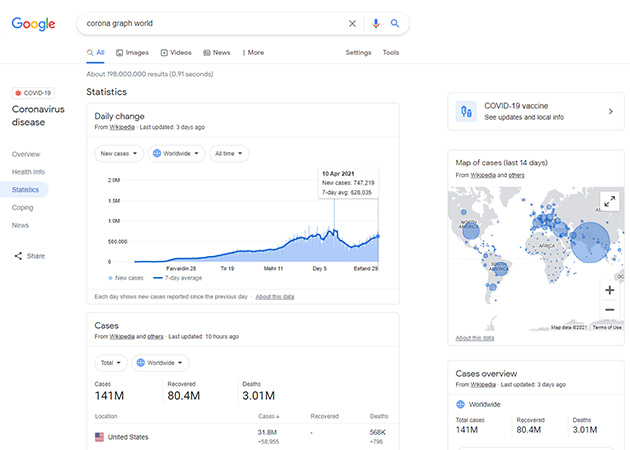Screen dimensions: 630x450
Task: Open the Total dropdown in Cases
Action: pos(111,363)
